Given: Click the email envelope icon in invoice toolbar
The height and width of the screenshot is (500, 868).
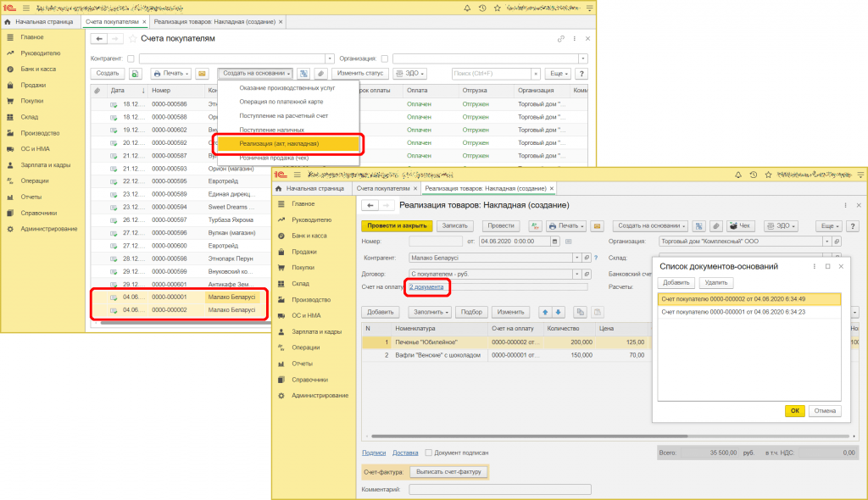Looking at the screenshot, I should tap(203, 74).
